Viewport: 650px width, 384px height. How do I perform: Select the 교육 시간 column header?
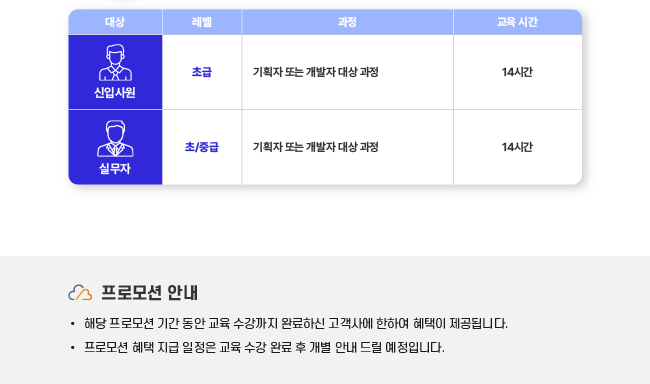[x=517, y=22]
